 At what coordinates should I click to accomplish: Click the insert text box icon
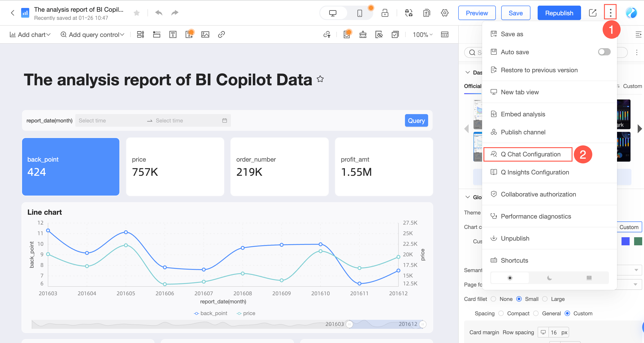173,34
